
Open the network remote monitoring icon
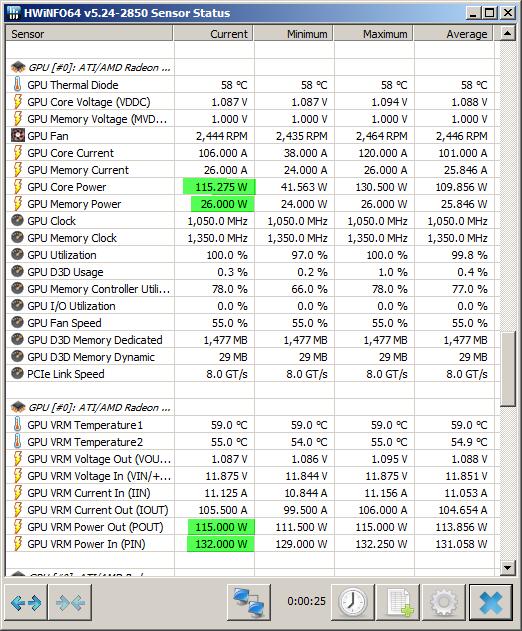(x=249, y=602)
